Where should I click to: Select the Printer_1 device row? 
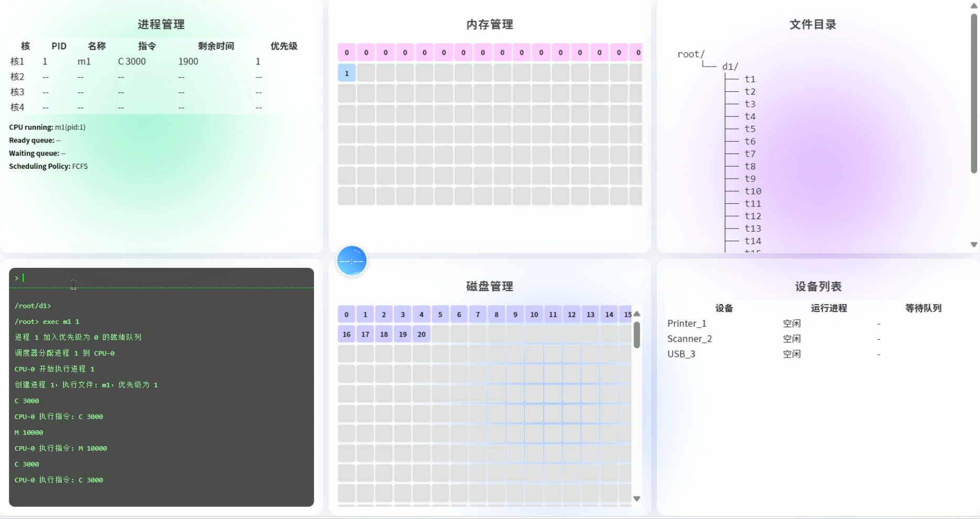pyautogui.click(x=687, y=323)
